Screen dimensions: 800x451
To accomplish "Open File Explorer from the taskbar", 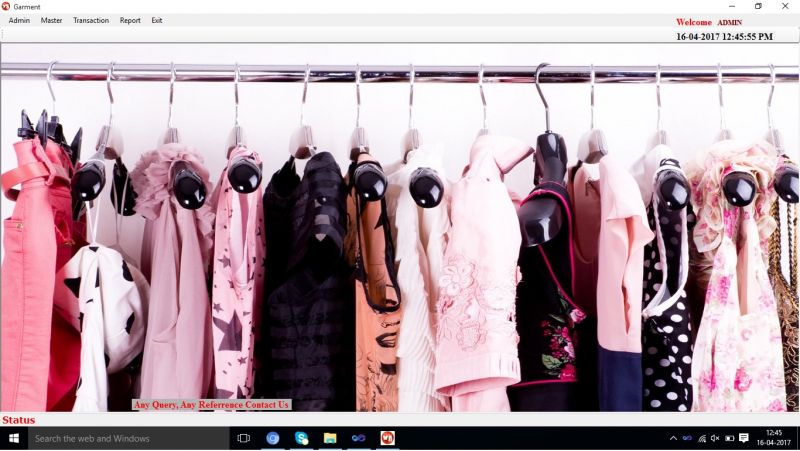I will point(330,438).
